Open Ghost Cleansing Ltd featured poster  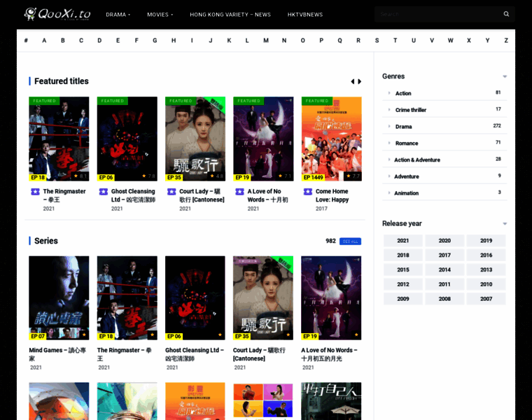(x=127, y=139)
